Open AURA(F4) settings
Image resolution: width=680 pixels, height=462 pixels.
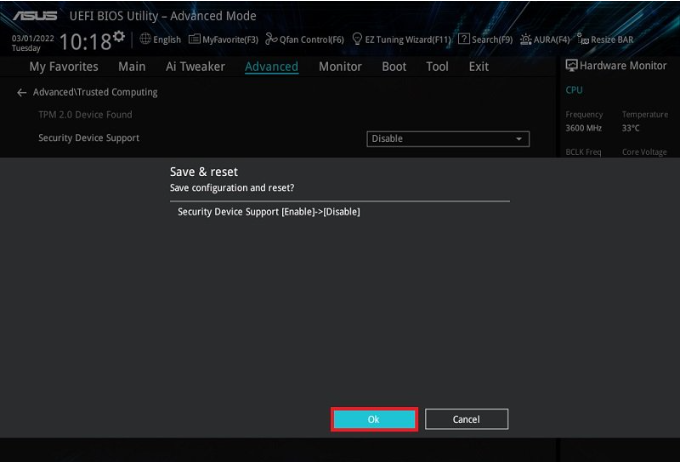[x=552, y=39]
